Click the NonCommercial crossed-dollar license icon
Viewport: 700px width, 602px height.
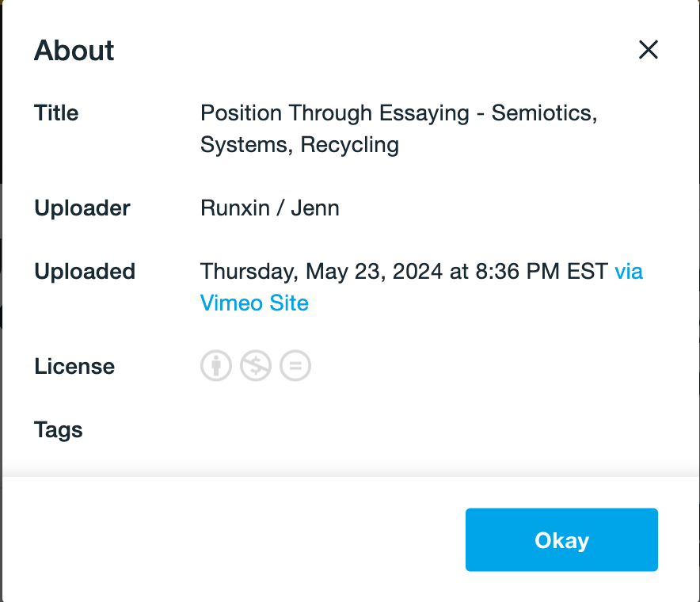(x=256, y=366)
